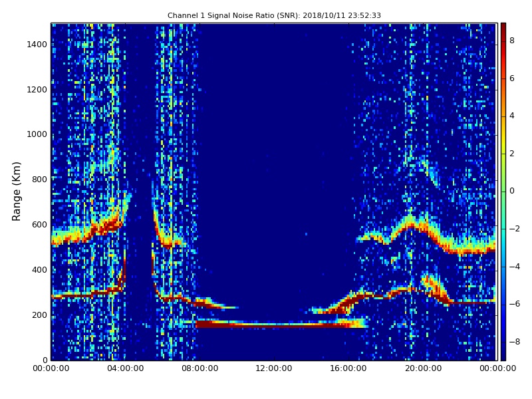Click the 600 range tick label
This screenshot has height=399, width=532.
click(x=39, y=225)
